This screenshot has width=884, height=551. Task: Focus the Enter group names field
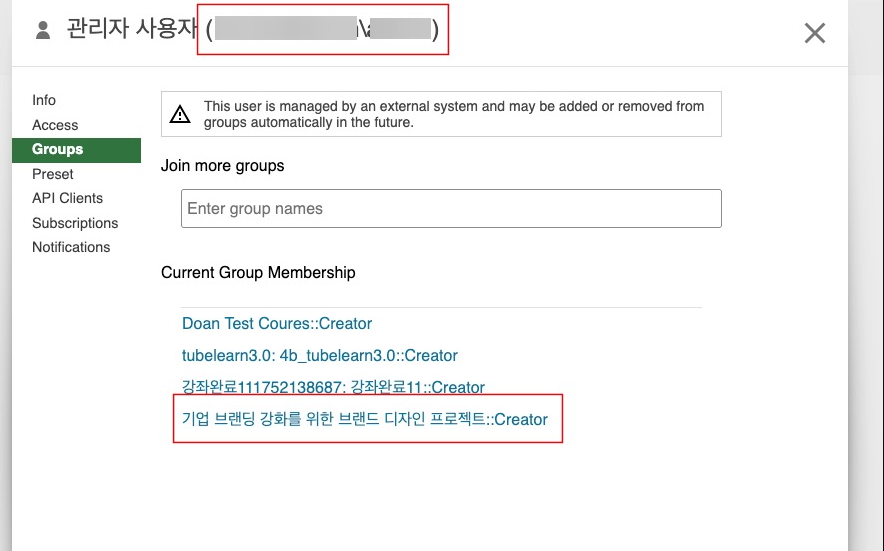[x=450, y=209]
